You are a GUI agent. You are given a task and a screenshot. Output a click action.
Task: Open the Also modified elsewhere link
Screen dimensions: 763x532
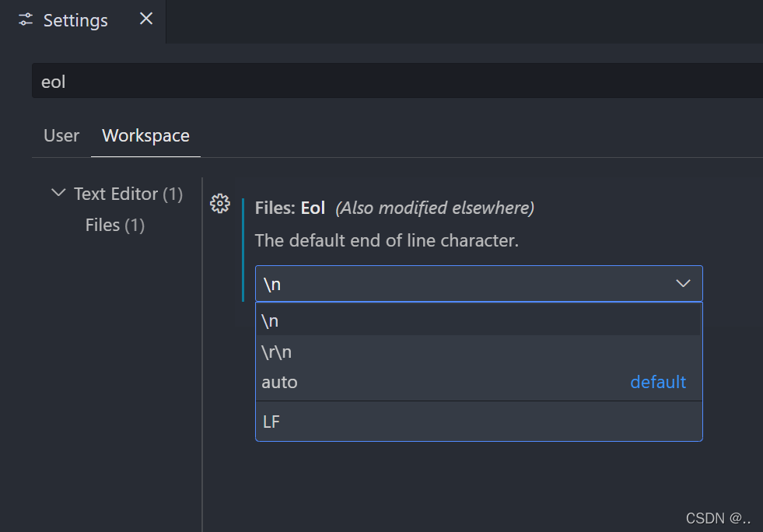pyautogui.click(x=435, y=208)
